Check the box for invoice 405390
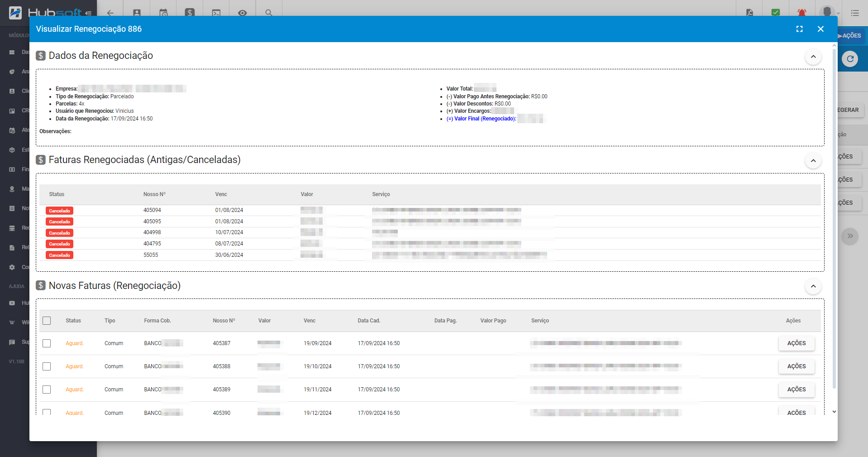Screen dimensions: 868x457 (47, 412)
